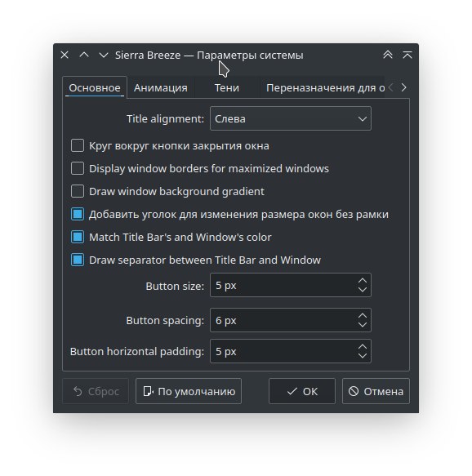Click the double up-arrow icon in title bar
472x476 pixels.
(388, 55)
